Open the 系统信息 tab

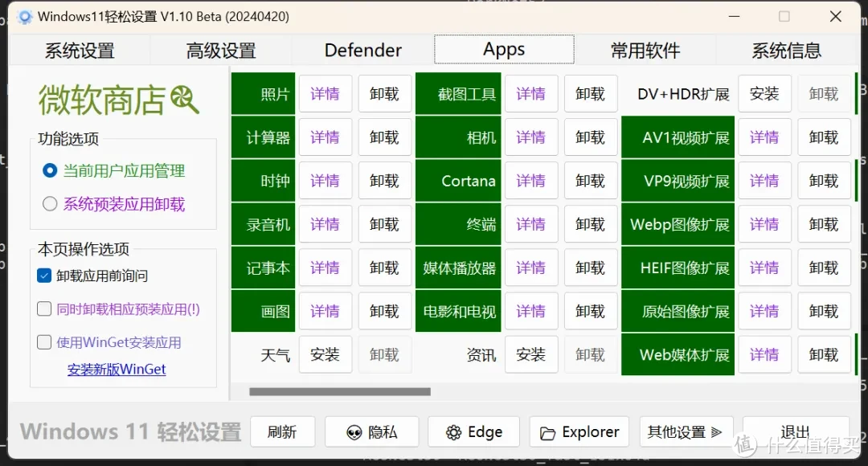787,51
